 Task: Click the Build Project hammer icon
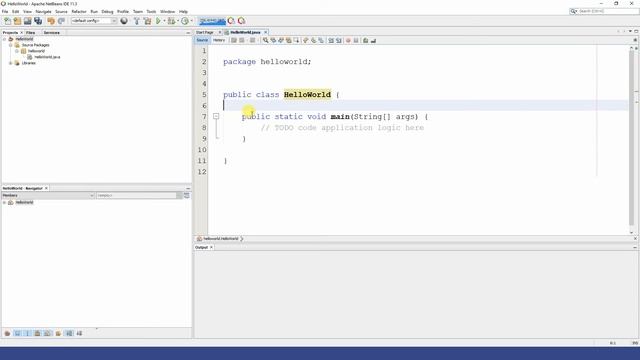point(137,21)
